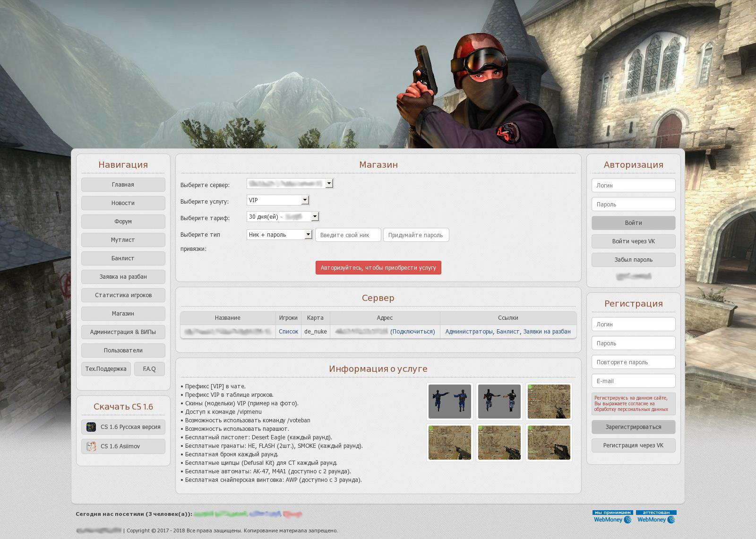Screen dimensions: 756x539
Task: Open the bottom-row middle gameplay thumbnail
Action: click(499, 443)
